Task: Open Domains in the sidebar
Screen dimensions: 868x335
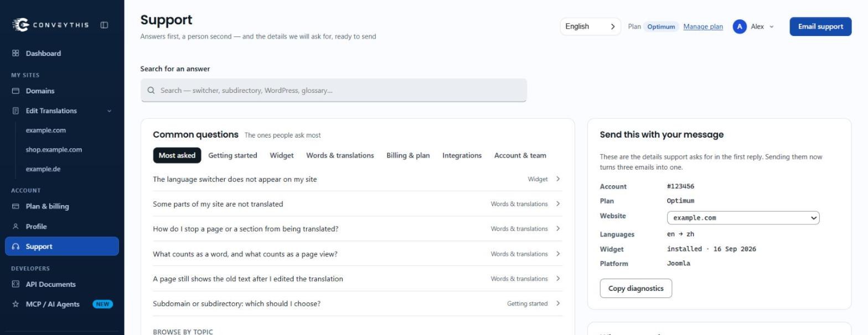Action: point(62,91)
